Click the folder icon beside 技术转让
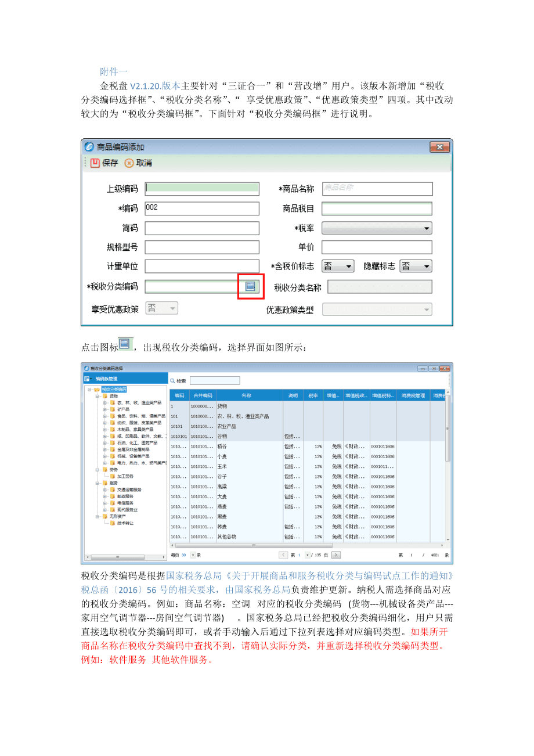534x756 pixels. point(113,523)
